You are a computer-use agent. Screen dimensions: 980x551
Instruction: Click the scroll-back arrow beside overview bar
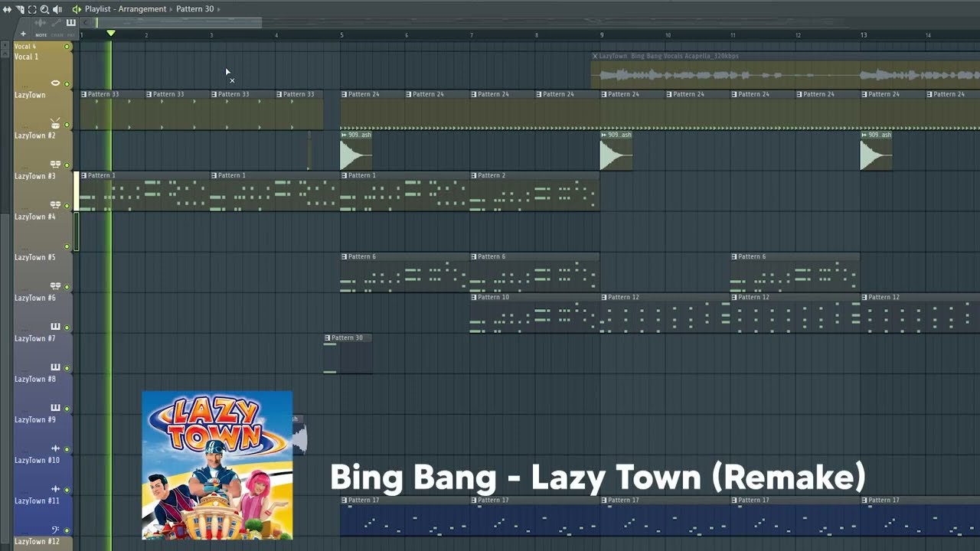pos(85,23)
